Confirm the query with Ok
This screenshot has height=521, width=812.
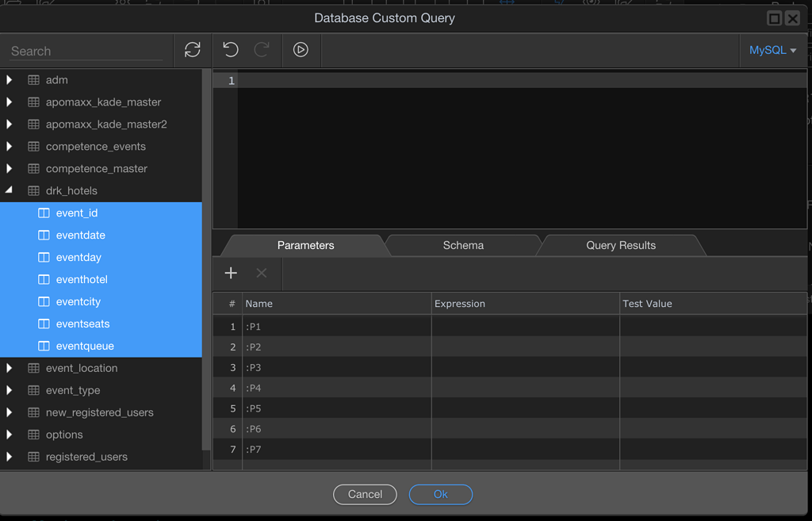(440, 494)
